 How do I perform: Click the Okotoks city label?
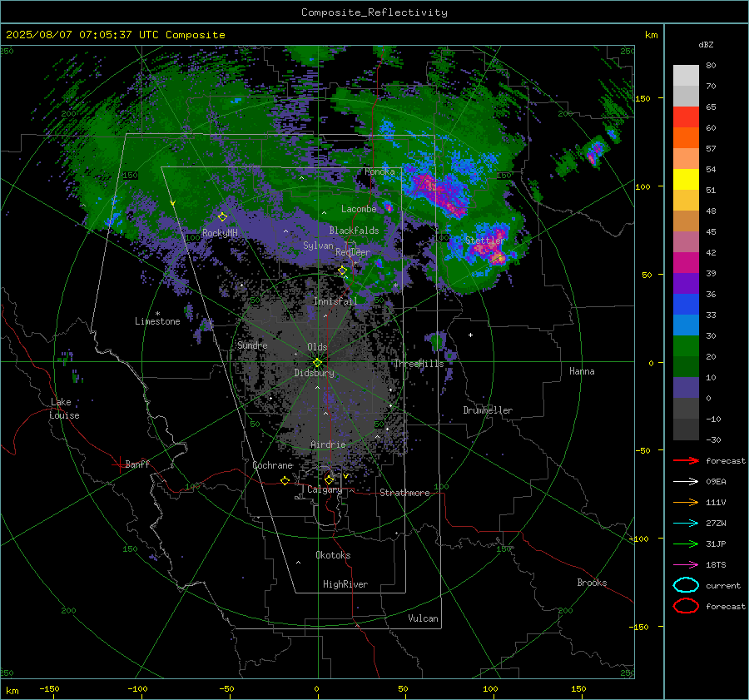[333, 555]
